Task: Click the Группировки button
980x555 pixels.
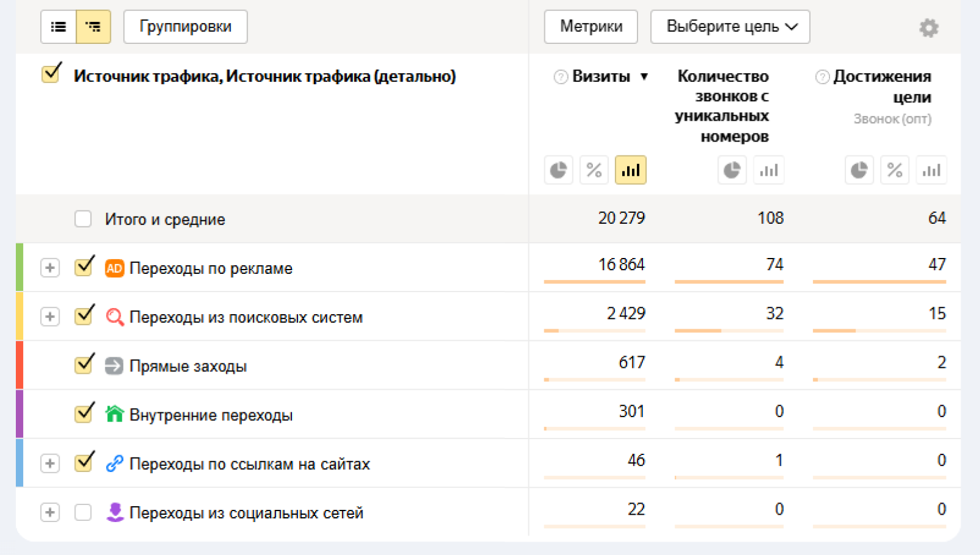Action: click(185, 27)
